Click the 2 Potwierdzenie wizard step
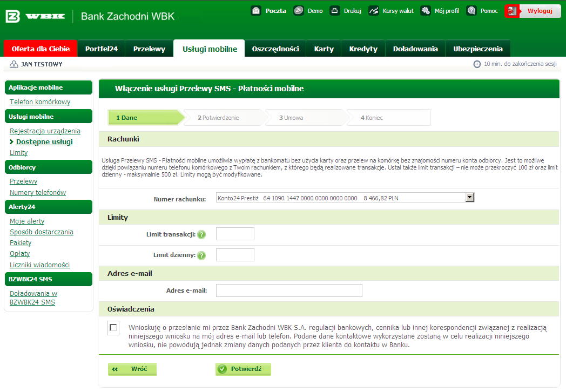Image resolution: width=566 pixels, height=392 pixels. pyautogui.click(x=225, y=118)
